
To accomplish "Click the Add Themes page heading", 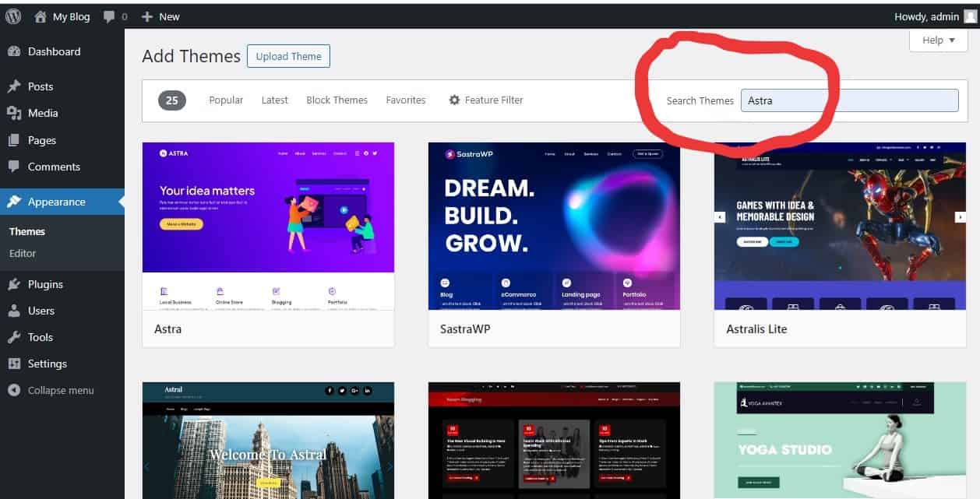I will click(191, 56).
